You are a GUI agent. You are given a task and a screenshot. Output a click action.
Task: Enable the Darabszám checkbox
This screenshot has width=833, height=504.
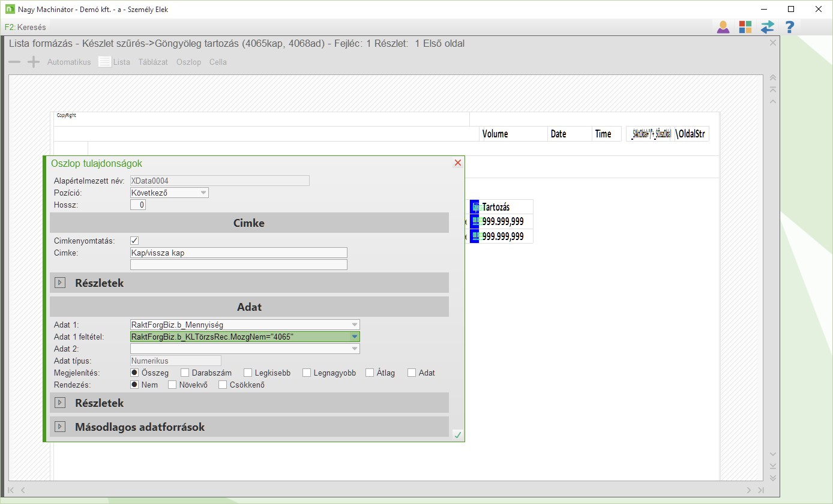(185, 373)
